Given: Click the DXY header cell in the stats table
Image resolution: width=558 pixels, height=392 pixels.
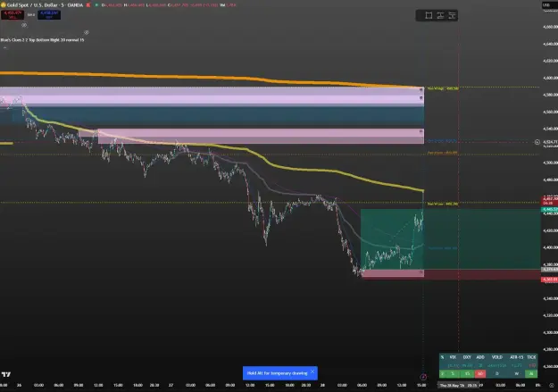Looking at the screenshot, I should [x=467, y=357].
